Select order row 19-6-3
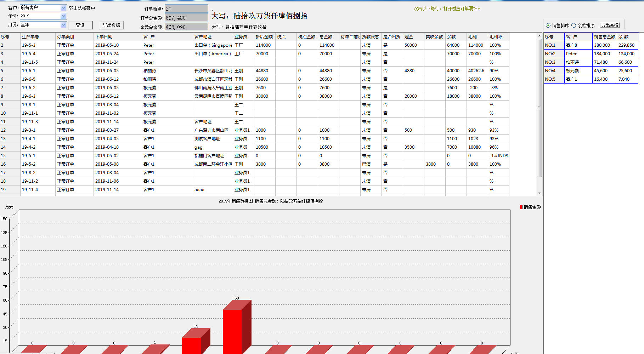Viewport: 644px width, 354px height. pyautogui.click(x=255, y=96)
